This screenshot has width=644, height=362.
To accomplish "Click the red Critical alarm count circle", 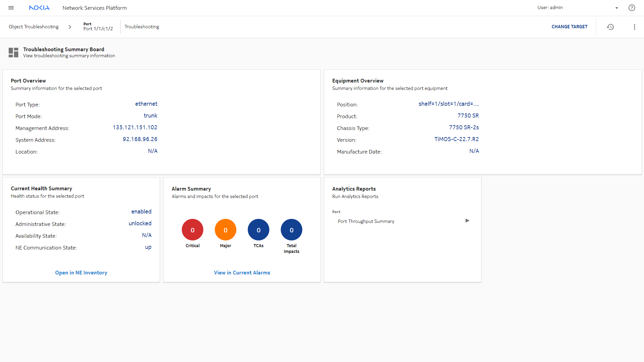I will (x=193, y=230).
